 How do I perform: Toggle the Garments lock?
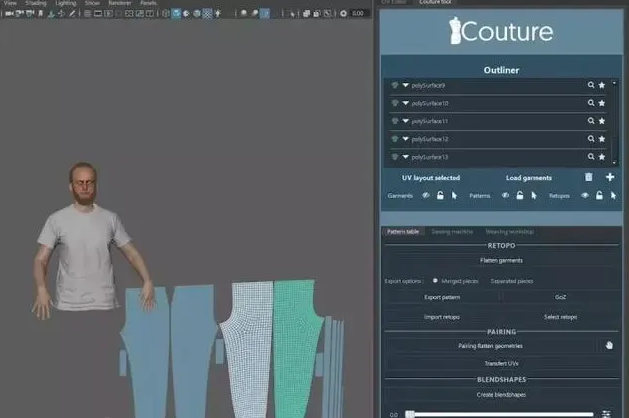click(440, 195)
